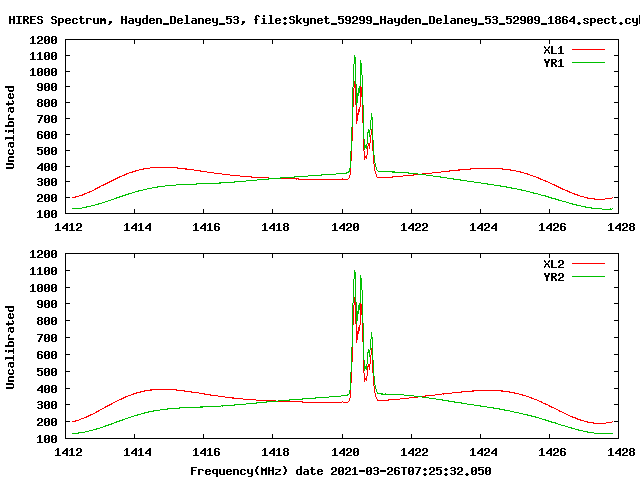Click the 1426 frequency tick under lower plot
The width and height of the screenshot is (640, 480).
[x=552, y=452]
